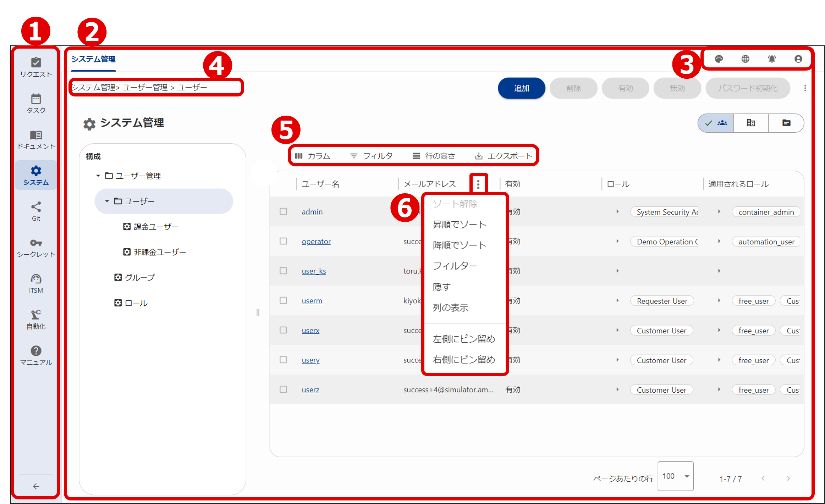The image size is (825, 504).
Task: Click the panel splitter handle beside the tree
Action: [x=258, y=312]
